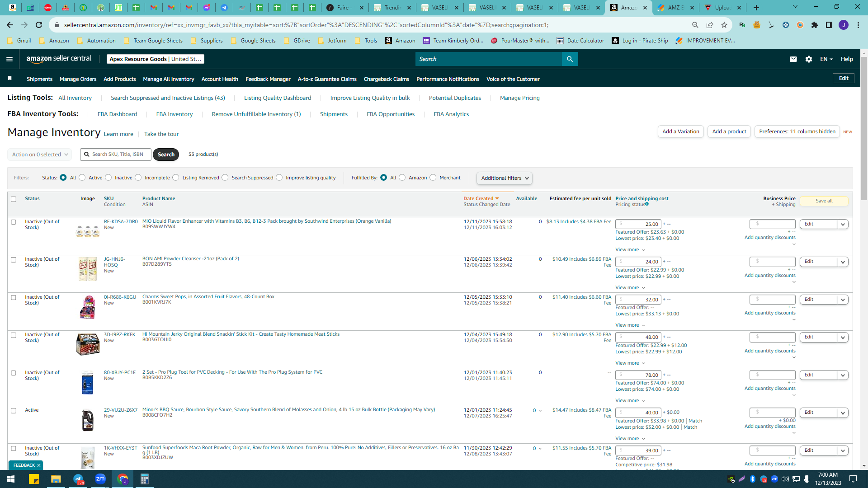The height and width of the screenshot is (488, 868).
Task: Check the MiO Liquid Flavor Enhancer row checkbox
Action: tap(14, 222)
